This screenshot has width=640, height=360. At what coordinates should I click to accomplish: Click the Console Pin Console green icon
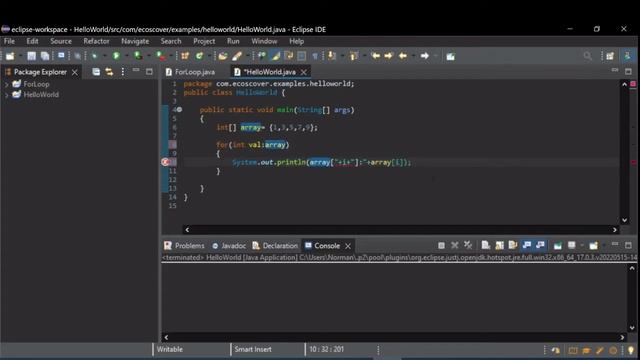[558, 245]
